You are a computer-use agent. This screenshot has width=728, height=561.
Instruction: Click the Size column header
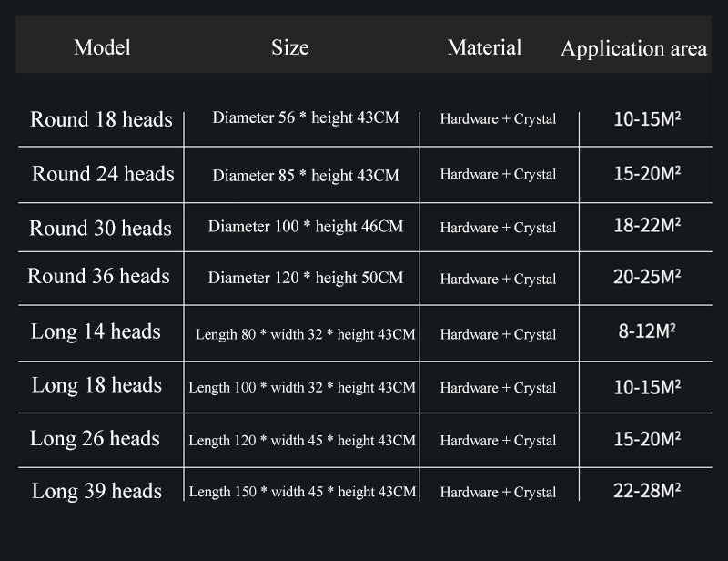click(x=289, y=47)
